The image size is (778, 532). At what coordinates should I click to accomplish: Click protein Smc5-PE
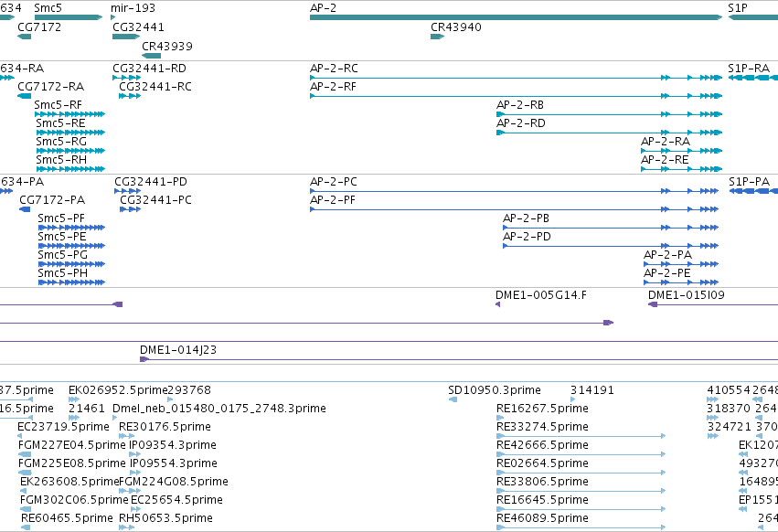(x=72, y=246)
